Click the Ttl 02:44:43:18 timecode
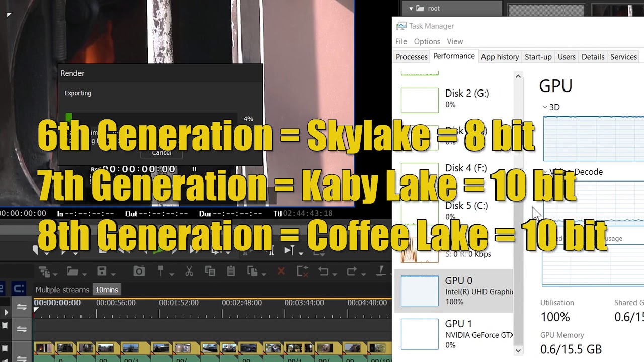The image size is (644, 362). pyautogui.click(x=302, y=214)
